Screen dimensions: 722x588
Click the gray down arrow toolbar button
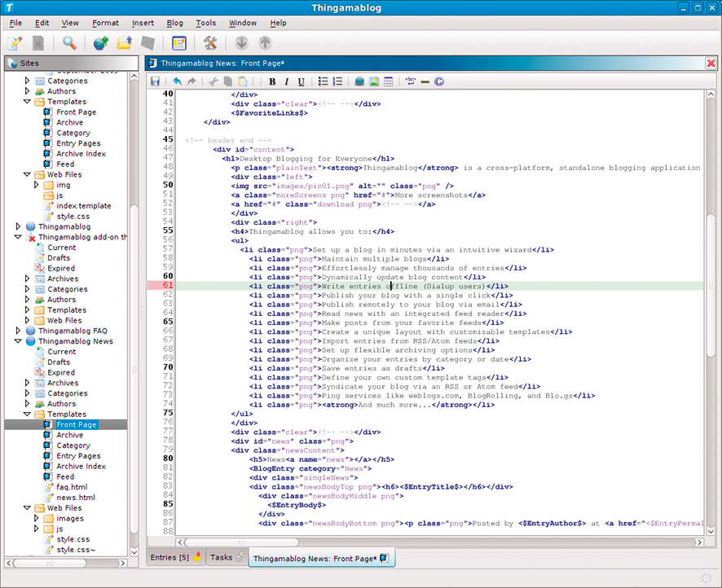click(241, 43)
